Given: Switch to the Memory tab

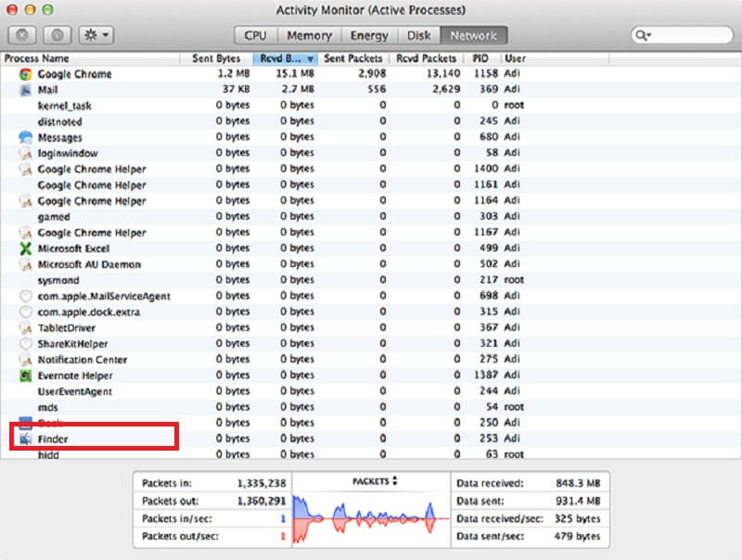Looking at the screenshot, I should [309, 35].
